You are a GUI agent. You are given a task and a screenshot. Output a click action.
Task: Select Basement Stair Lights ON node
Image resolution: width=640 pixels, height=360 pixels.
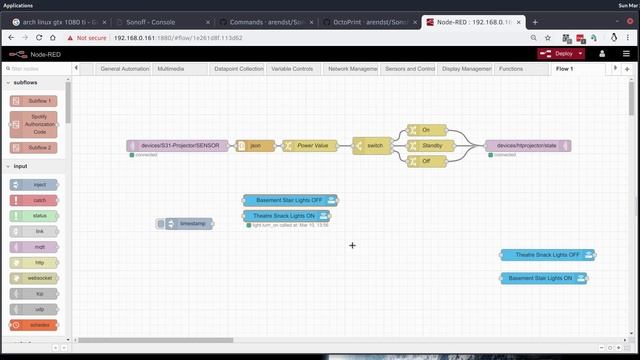[544, 278]
